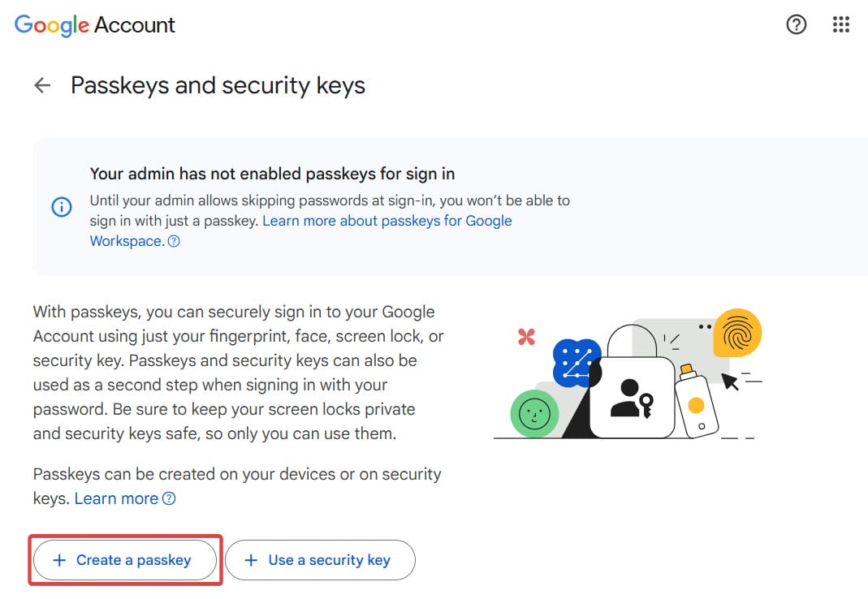The image size is (868, 599).
Task: Click the Account text in the header
Action: pos(135,24)
